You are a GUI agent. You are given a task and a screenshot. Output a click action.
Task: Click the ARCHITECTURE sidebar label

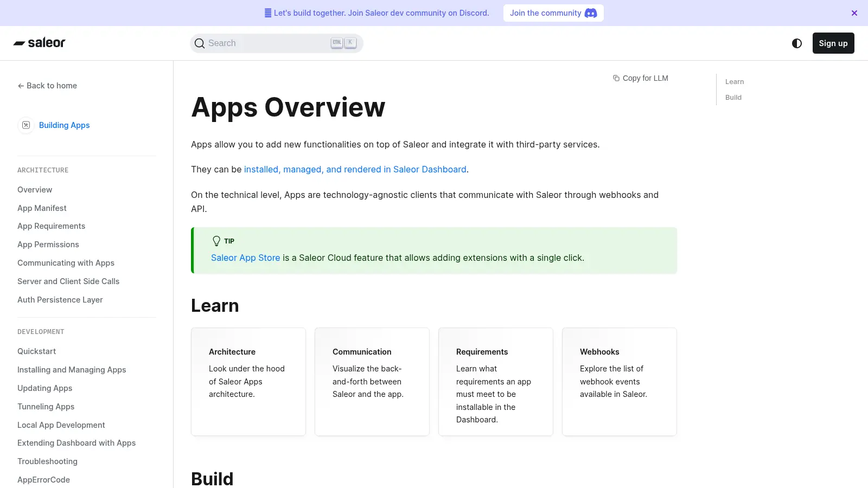click(43, 170)
